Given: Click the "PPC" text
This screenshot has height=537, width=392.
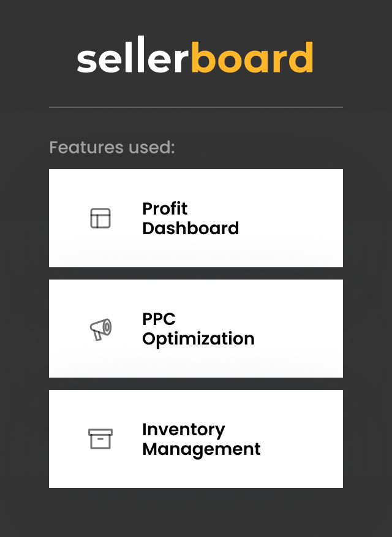Looking at the screenshot, I should [x=159, y=319].
